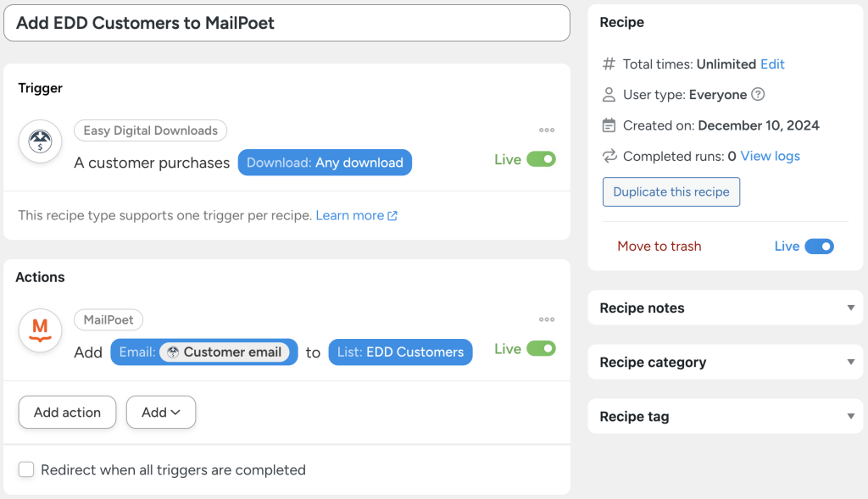Click the arrows icon beside Completed runs

click(609, 155)
